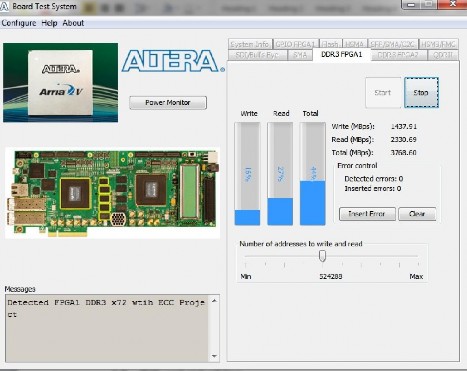Switch to the SMA tab
Screen dimensions: 467x371
300,55
